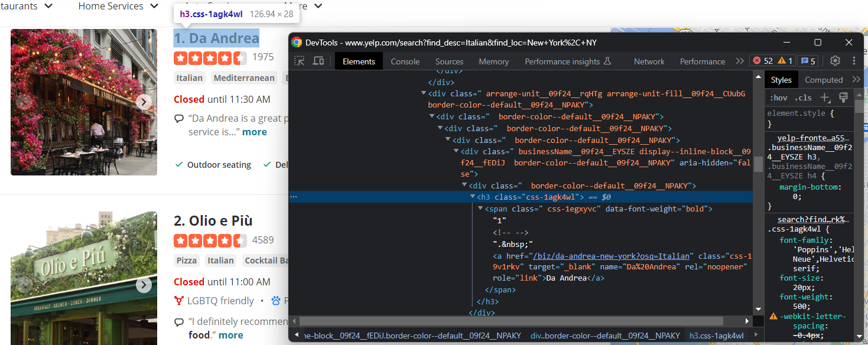Switch to the Computed styles tab

pos(824,80)
